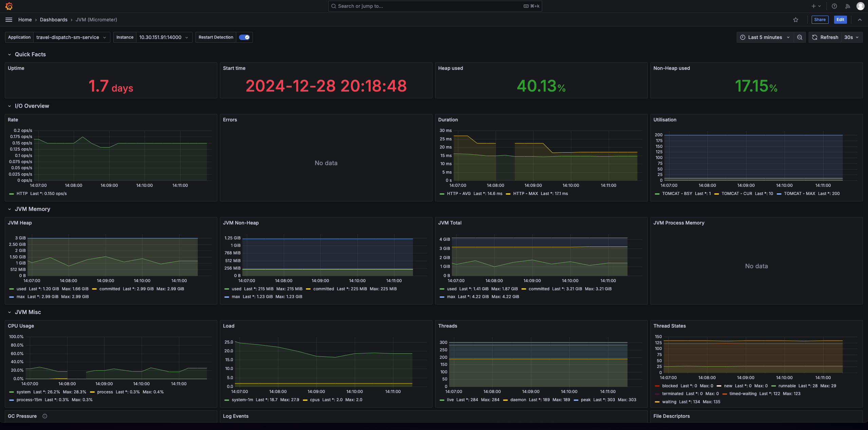Star this dashboard as favorite
Viewport: 868px width, 430px height.
[x=795, y=20]
